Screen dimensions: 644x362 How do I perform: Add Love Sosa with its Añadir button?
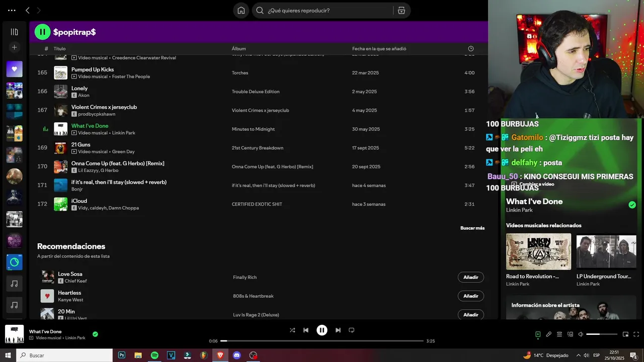(471, 277)
